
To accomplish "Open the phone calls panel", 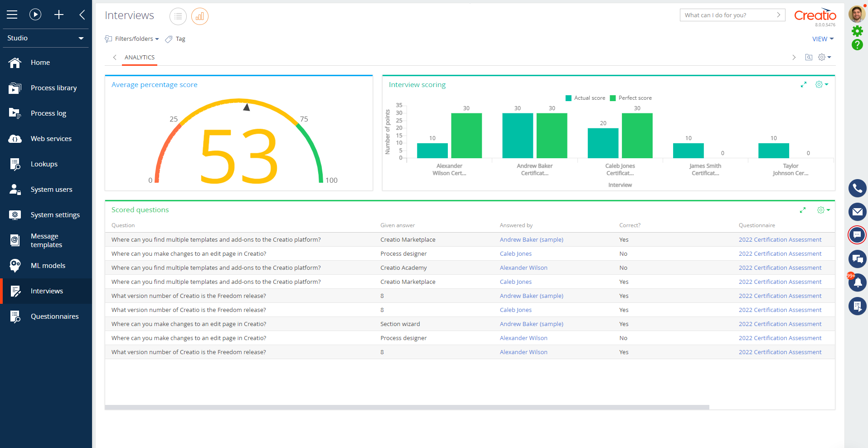I will (x=857, y=188).
